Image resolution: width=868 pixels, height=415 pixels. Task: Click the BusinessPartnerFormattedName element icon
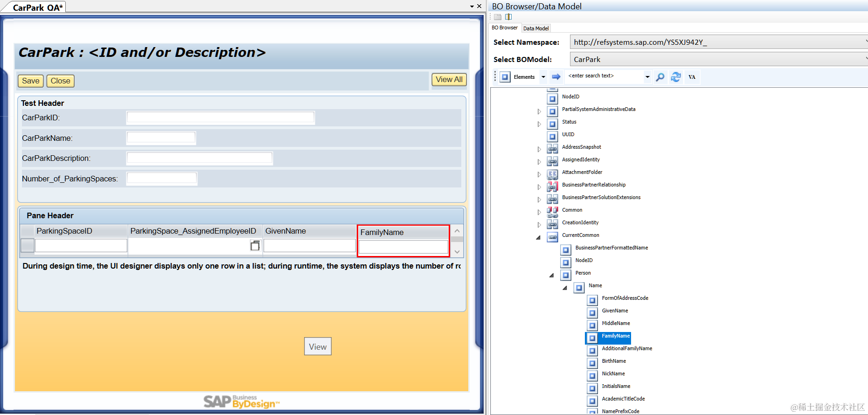tap(566, 250)
